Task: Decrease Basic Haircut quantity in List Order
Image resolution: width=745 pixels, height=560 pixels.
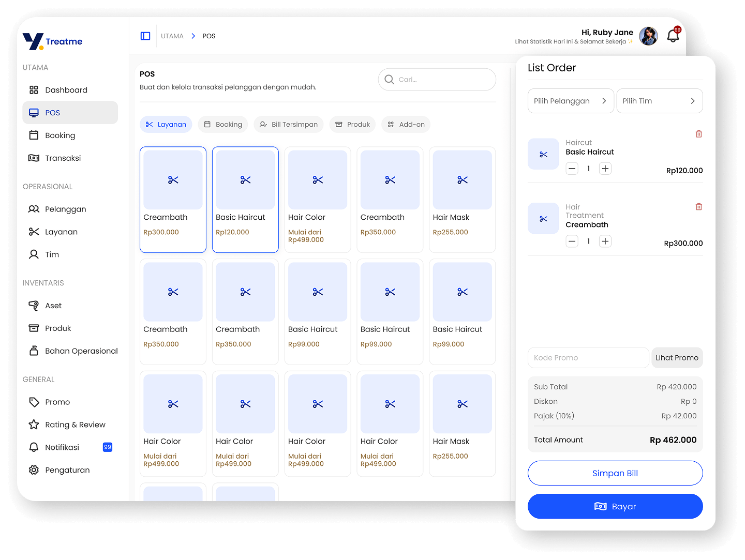Action: pos(572,169)
